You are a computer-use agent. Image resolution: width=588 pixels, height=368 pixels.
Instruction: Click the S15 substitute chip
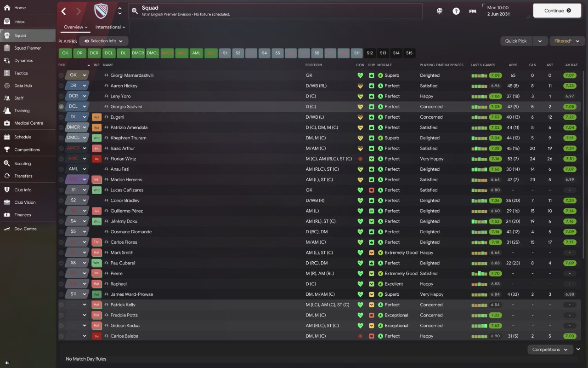click(409, 53)
